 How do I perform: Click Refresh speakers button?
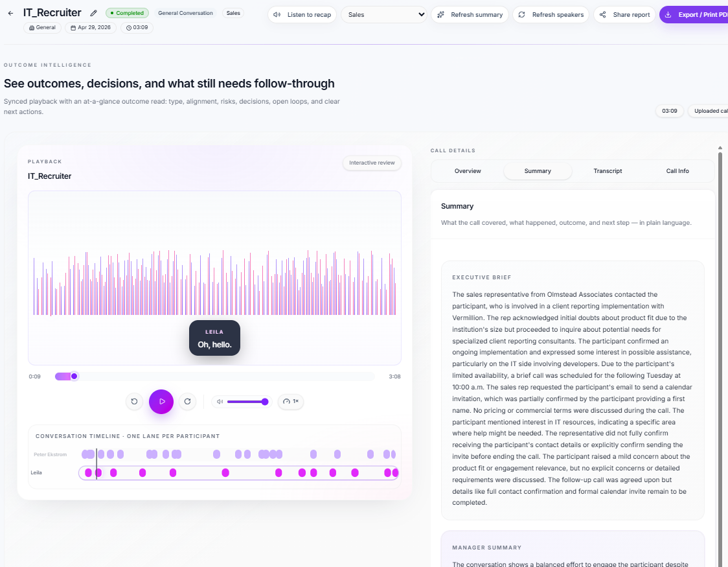tap(551, 14)
